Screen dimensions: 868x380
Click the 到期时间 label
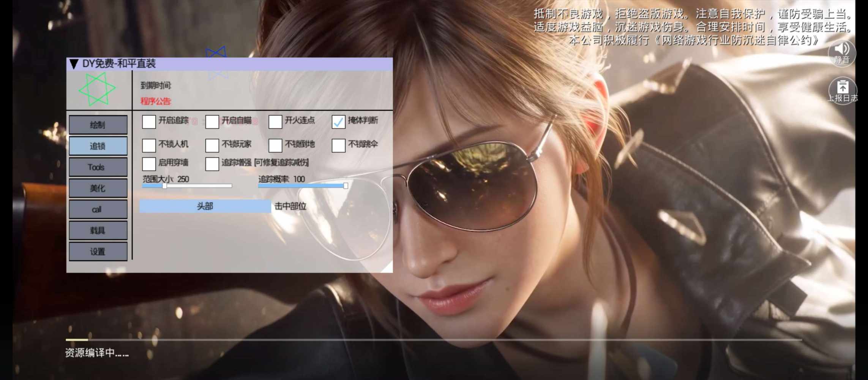click(156, 85)
